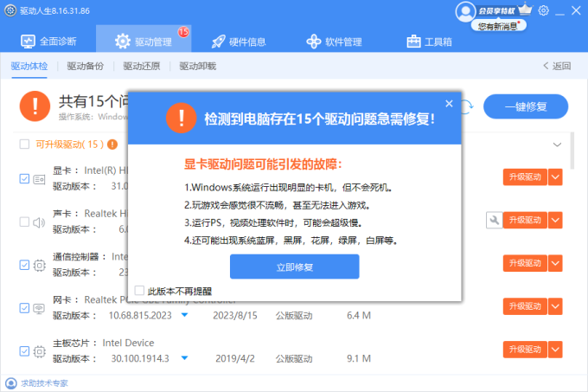The height and width of the screenshot is (392, 588).
Task: Open the 软件管理 tab
Action: pyautogui.click(x=334, y=42)
